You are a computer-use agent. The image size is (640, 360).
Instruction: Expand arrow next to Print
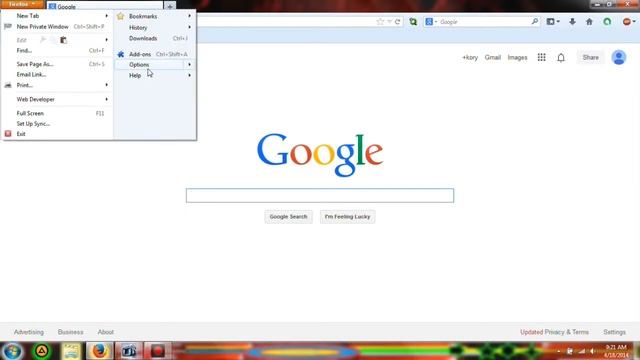tap(107, 85)
